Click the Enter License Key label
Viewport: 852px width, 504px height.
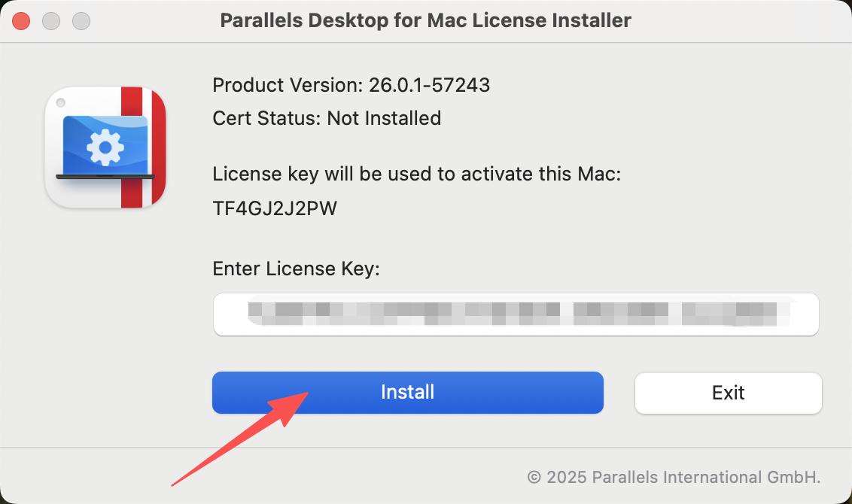coord(296,269)
